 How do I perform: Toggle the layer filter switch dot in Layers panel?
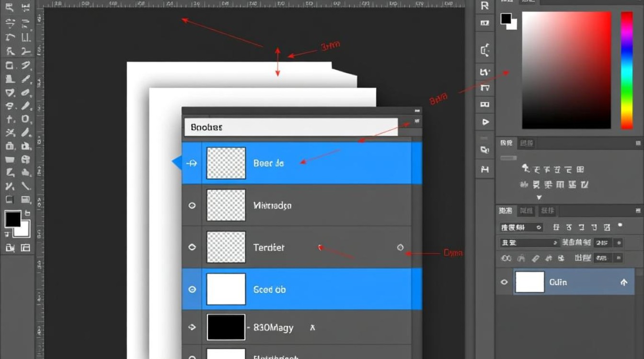pyautogui.click(x=620, y=224)
